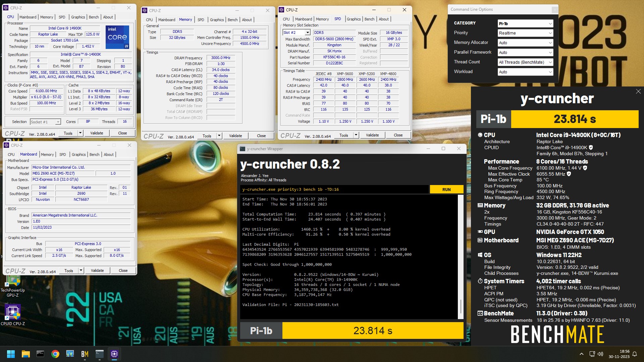Open the BenchMate BM taskbar icon
This screenshot has width=644, height=362.
tap(85, 354)
